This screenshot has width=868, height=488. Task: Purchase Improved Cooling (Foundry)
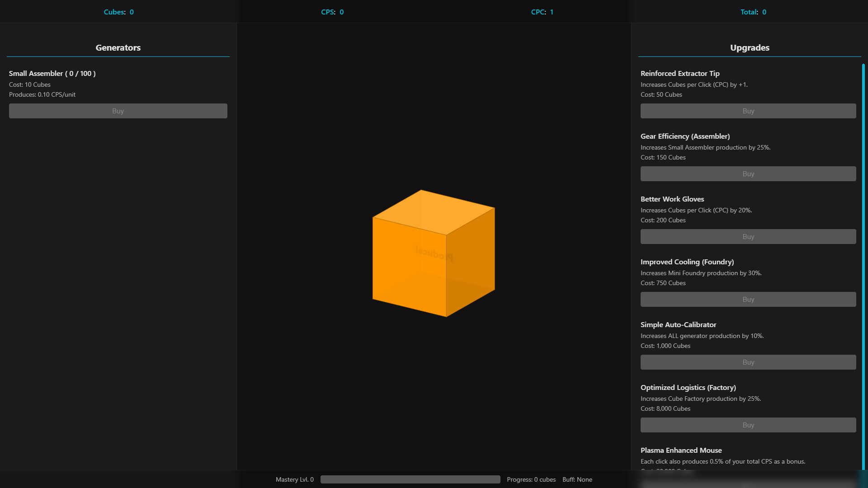748,299
